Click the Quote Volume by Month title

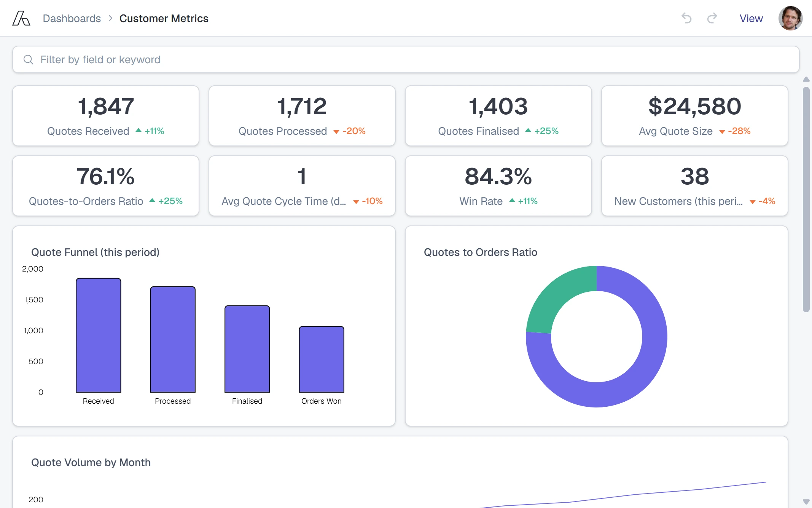[91, 462]
